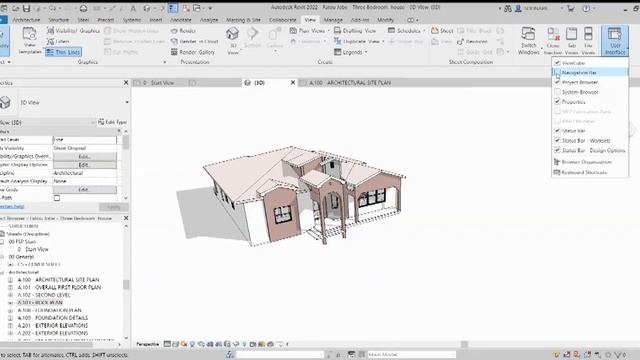Toggle Status Bar - Design Options checkbox
Screen dimensions: 640x360
(x=557, y=150)
